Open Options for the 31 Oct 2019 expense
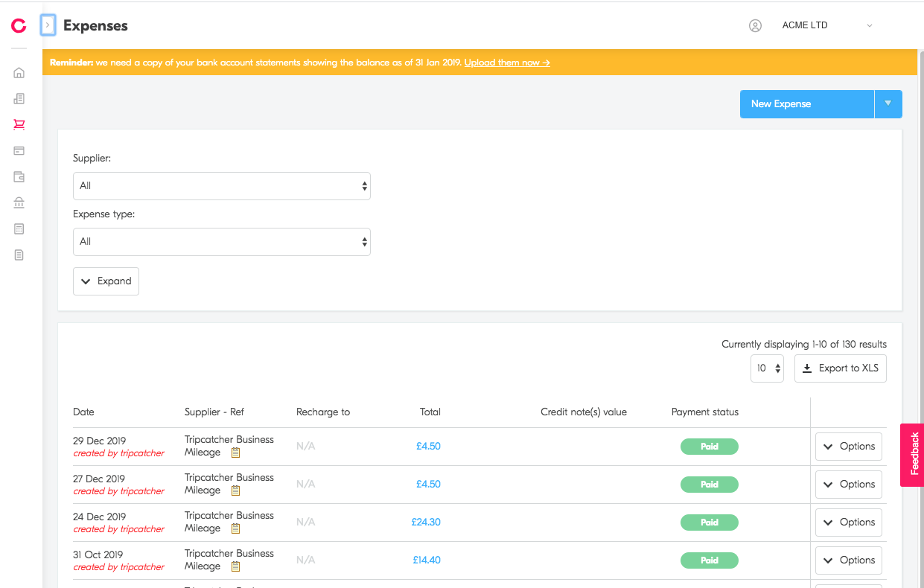This screenshot has width=924, height=588. pos(849,560)
